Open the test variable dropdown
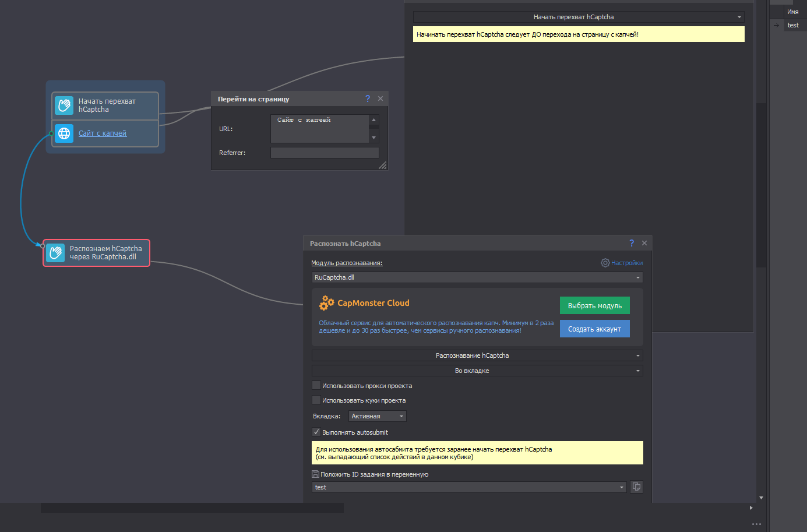 (x=469, y=487)
